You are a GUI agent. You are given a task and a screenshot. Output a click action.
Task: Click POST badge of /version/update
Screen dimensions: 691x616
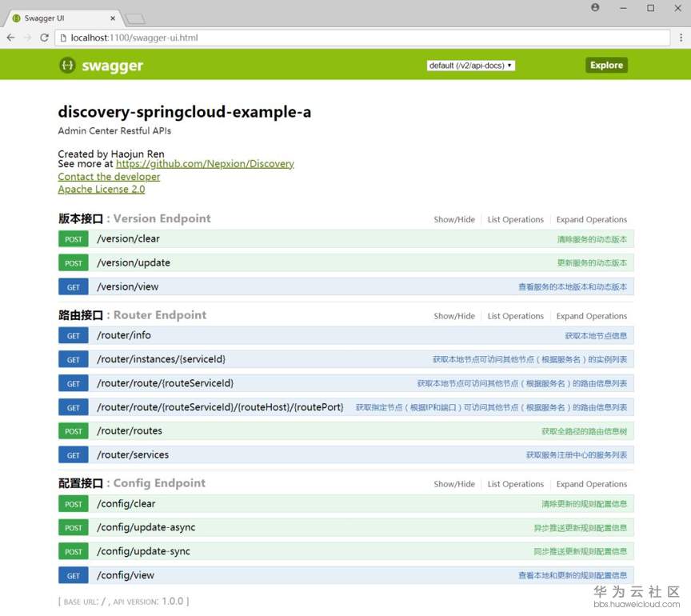(x=73, y=263)
